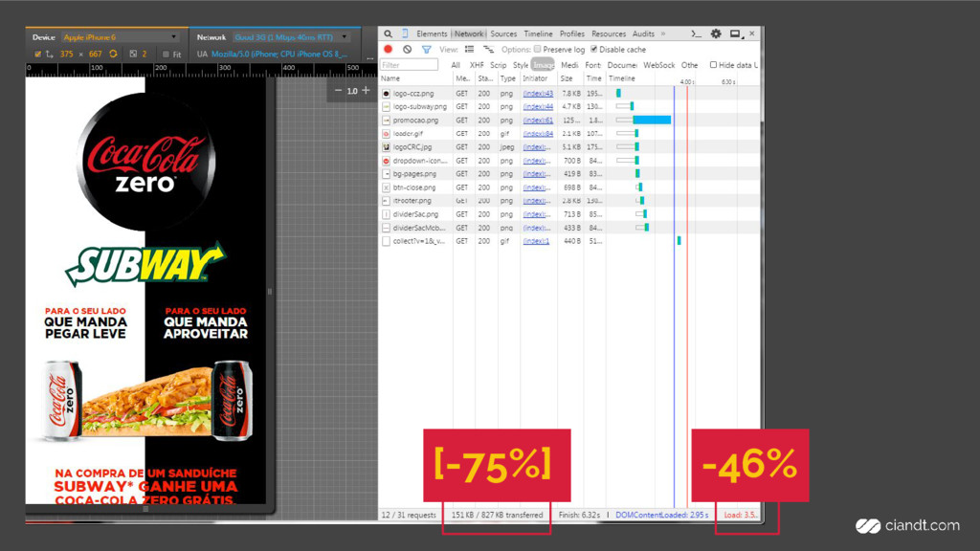Image resolution: width=980 pixels, height=551 pixels.
Task: Open the emulation more options ellipsis
Action: pyautogui.click(x=370, y=56)
